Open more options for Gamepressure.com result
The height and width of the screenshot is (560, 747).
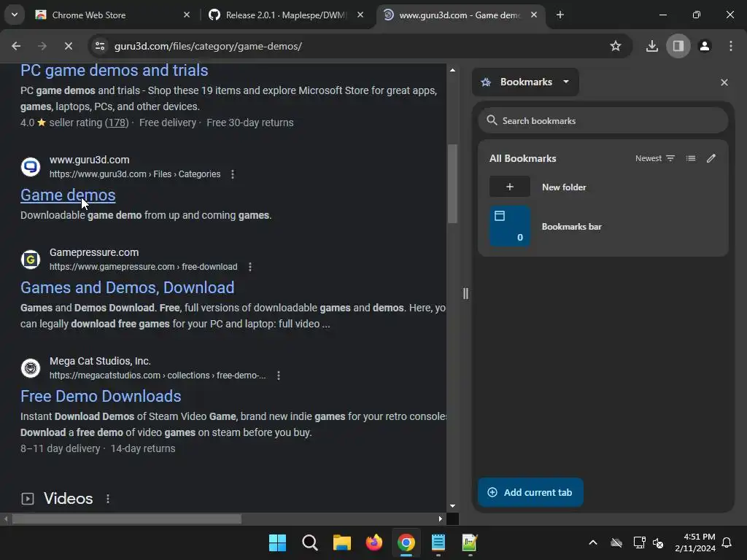coord(250,267)
